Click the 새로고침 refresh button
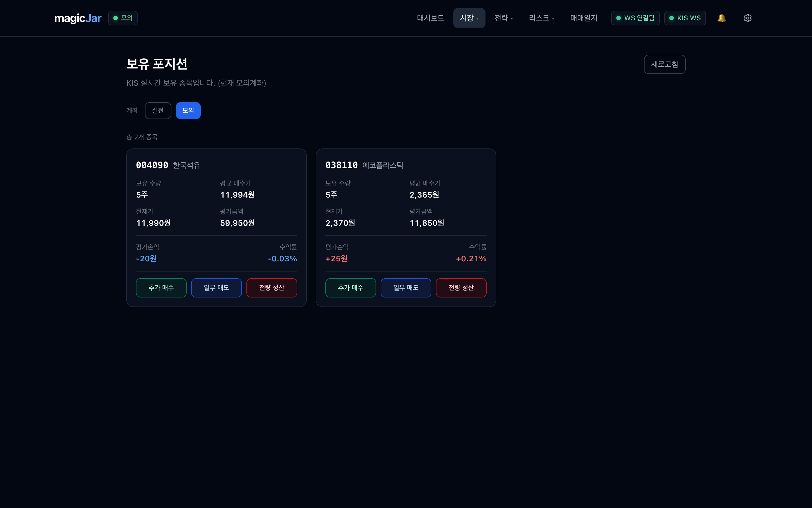The height and width of the screenshot is (508, 812). (x=664, y=64)
